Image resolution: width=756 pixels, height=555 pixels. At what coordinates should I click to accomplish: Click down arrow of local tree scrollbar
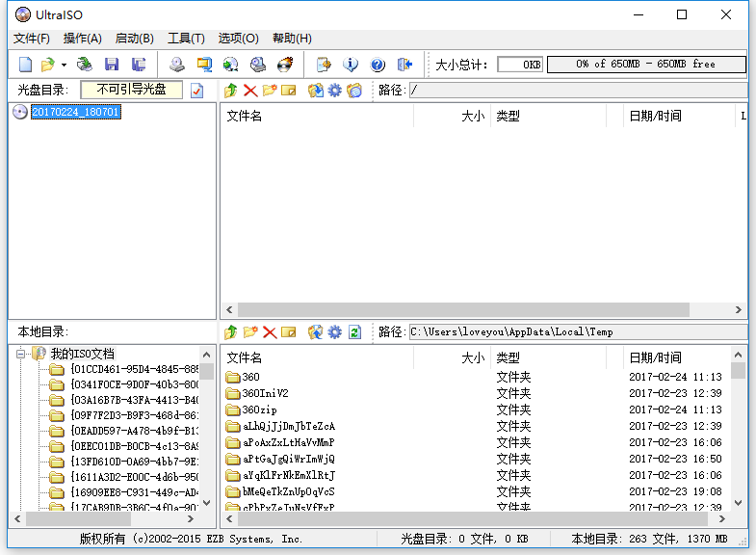click(x=207, y=503)
